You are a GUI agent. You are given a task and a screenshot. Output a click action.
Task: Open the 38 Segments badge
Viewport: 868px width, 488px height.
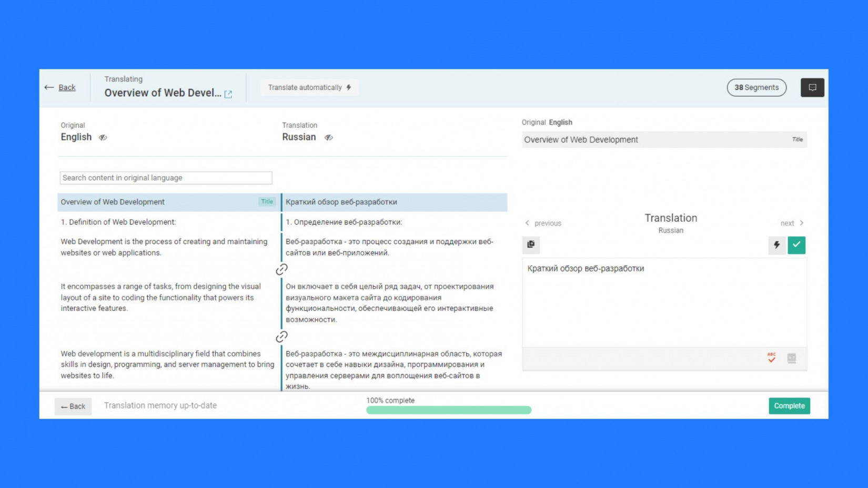click(756, 87)
